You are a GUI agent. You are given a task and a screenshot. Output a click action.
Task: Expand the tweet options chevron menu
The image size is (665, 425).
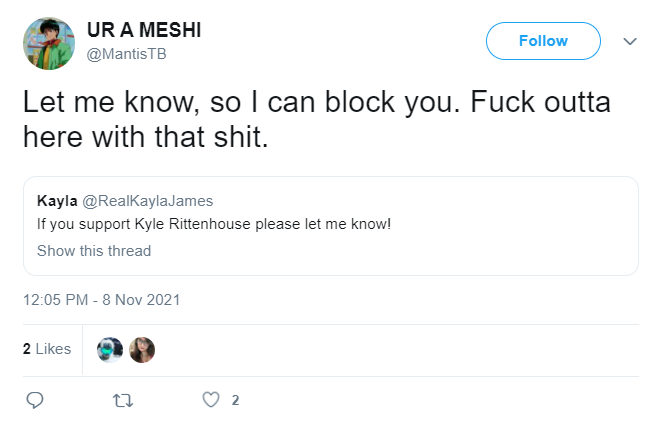click(630, 41)
